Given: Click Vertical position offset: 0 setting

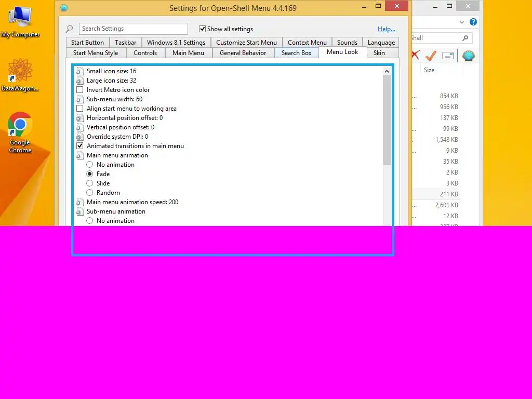Looking at the screenshot, I should [121, 127].
